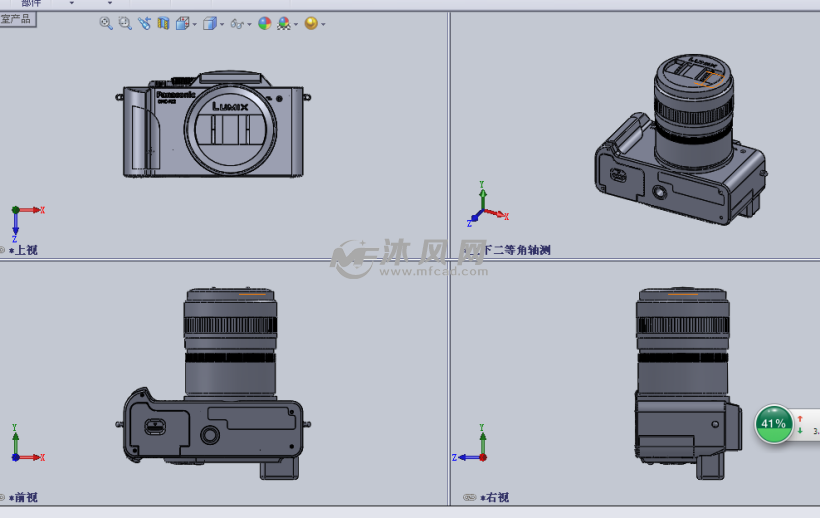
Task: Select the camera model in the front view
Action: [213, 384]
